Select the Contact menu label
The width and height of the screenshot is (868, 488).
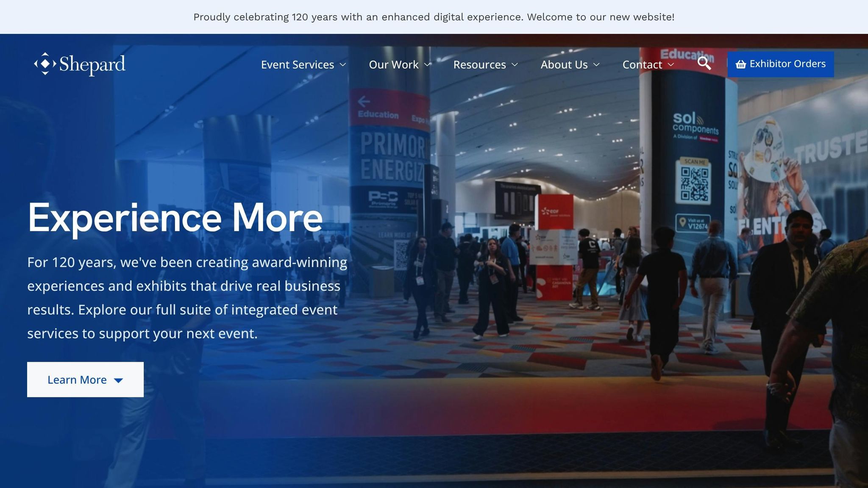(642, 65)
